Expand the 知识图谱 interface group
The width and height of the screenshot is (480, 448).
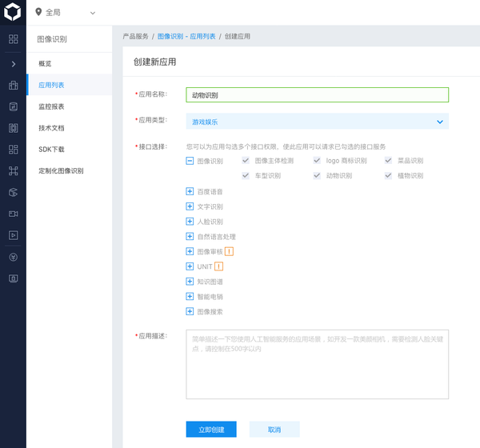tap(190, 282)
